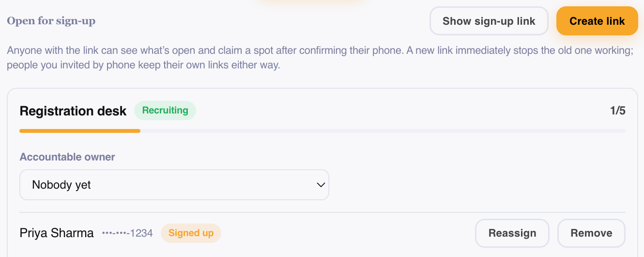The height and width of the screenshot is (257, 644).
Task: Click the grey unfilled part of progress bar
Action: tap(383, 130)
